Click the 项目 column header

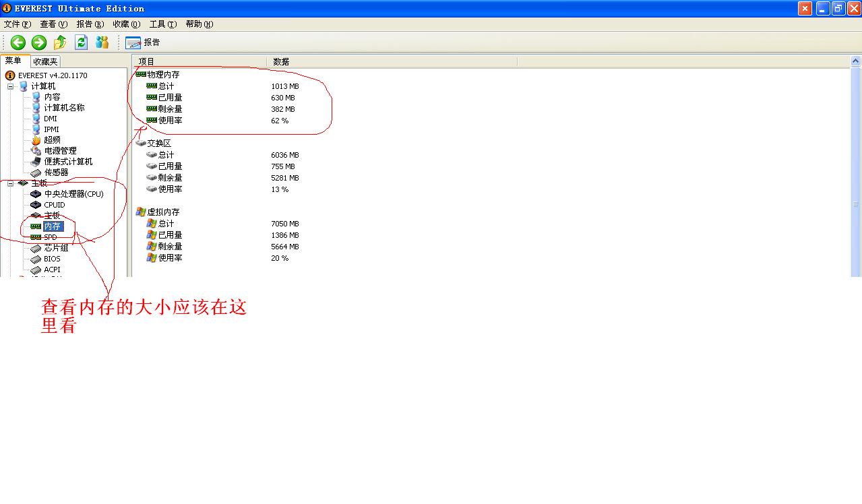[200, 61]
